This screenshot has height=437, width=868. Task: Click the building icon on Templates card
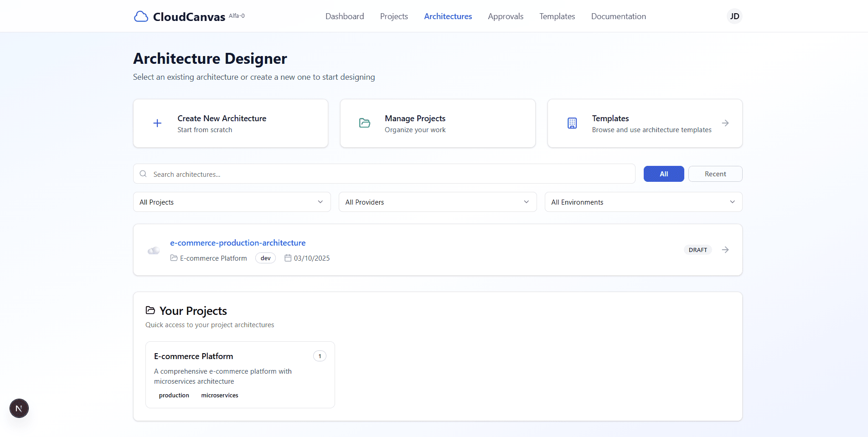[572, 123]
